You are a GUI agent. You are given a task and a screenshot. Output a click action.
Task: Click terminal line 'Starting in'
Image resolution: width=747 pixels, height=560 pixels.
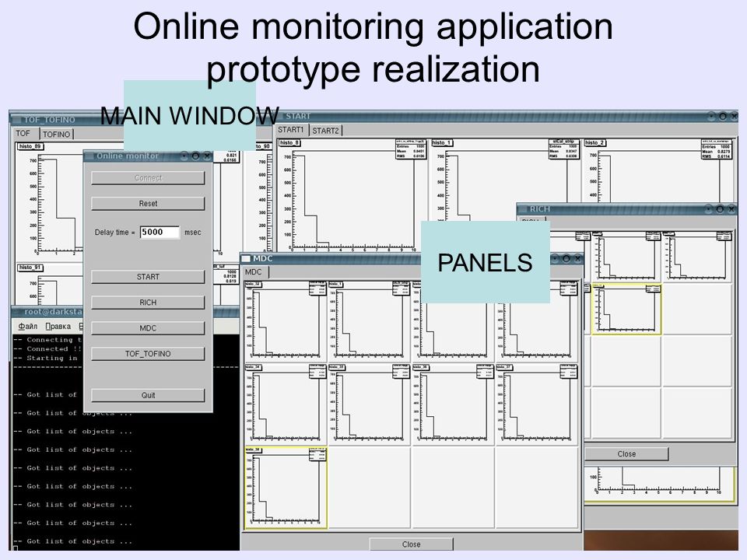click(45, 358)
